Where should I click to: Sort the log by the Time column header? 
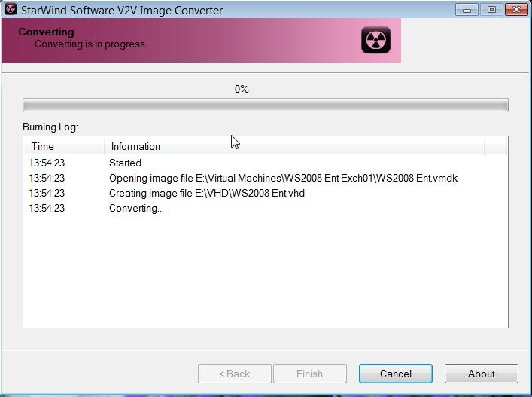pyautogui.click(x=64, y=146)
